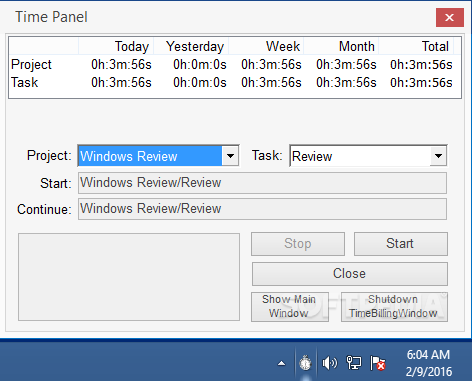Viewport: 472px width, 381px height.
Task: Expand the Project dropdown arrow
Action: (x=230, y=156)
